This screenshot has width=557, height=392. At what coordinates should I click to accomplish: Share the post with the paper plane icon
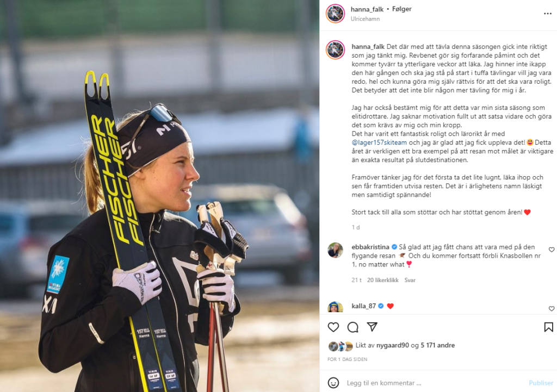(372, 327)
